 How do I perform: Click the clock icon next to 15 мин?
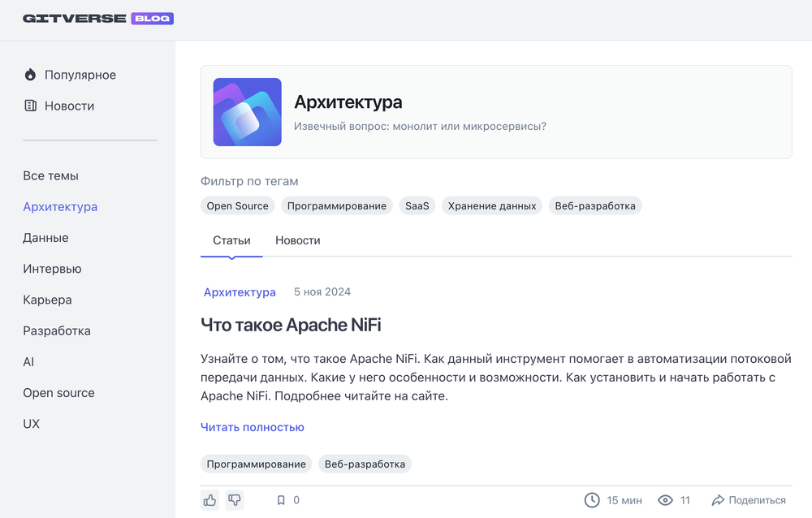click(591, 500)
